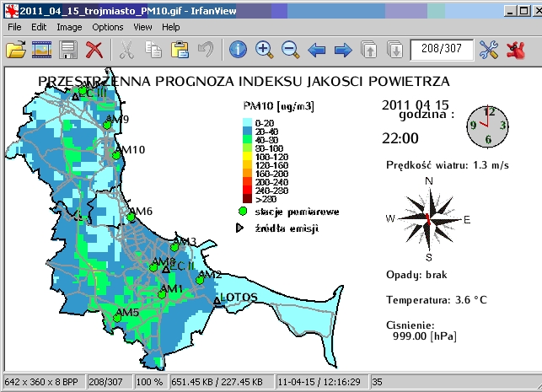Open settings wrench and screwdriver icon

click(x=489, y=50)
